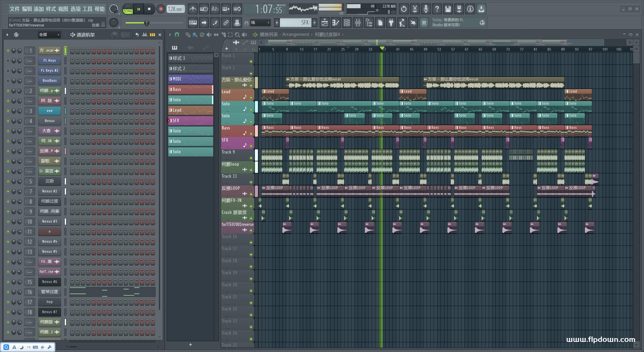Open the 文件 menu

[15, 9]
